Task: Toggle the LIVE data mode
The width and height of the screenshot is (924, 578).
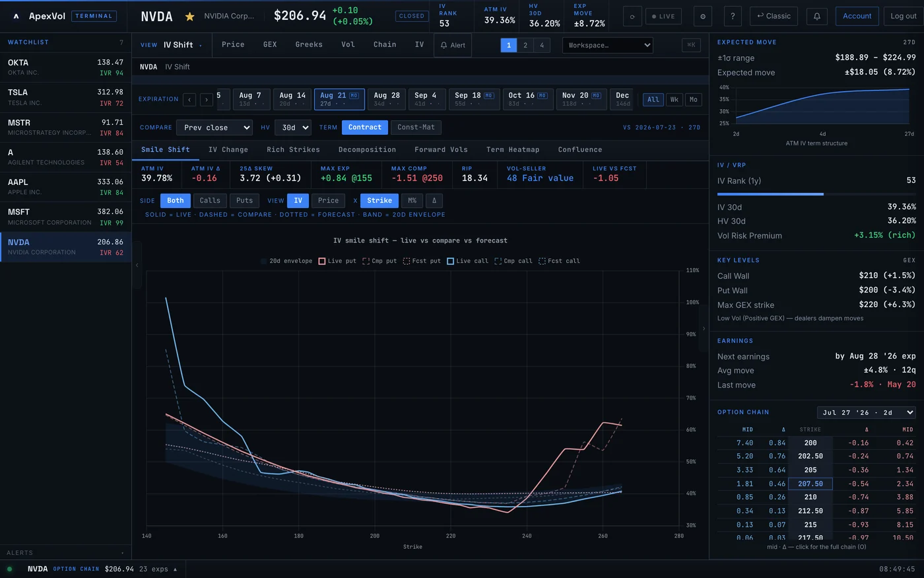Action: (663, 17)
